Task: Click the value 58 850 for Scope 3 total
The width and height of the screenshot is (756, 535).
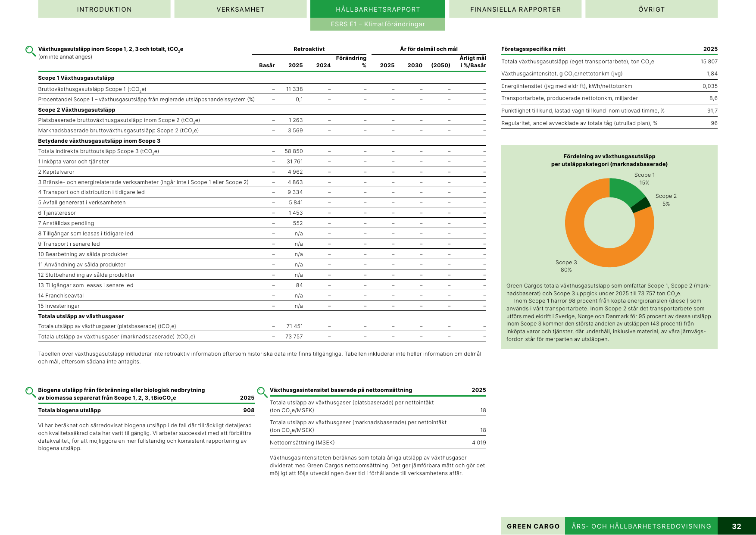Action: point(294,151)
